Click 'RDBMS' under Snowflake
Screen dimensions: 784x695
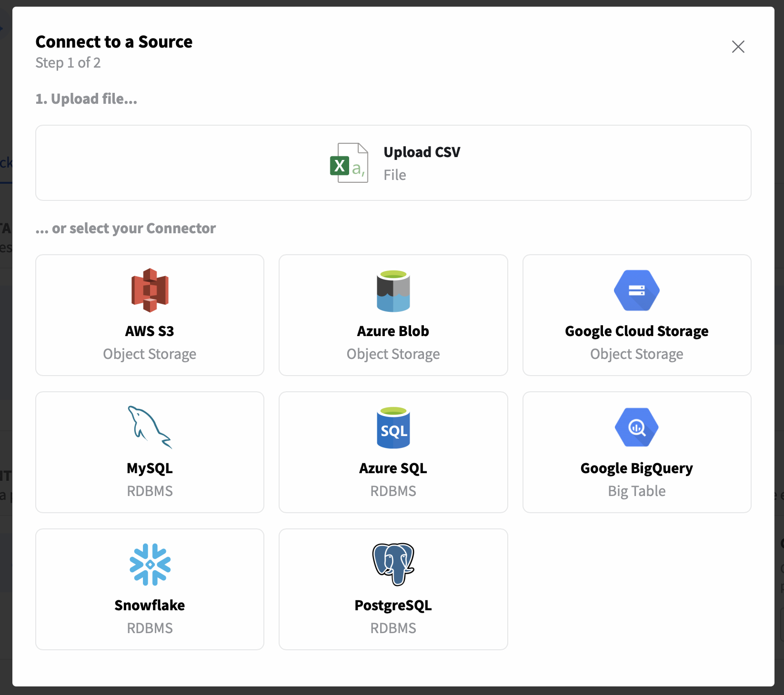150,628
